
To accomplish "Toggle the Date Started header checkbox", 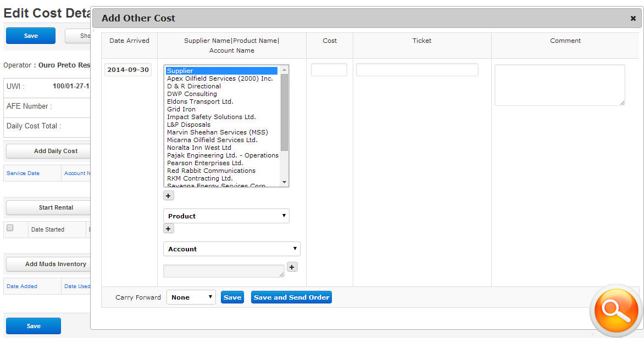I will (10, 228).
